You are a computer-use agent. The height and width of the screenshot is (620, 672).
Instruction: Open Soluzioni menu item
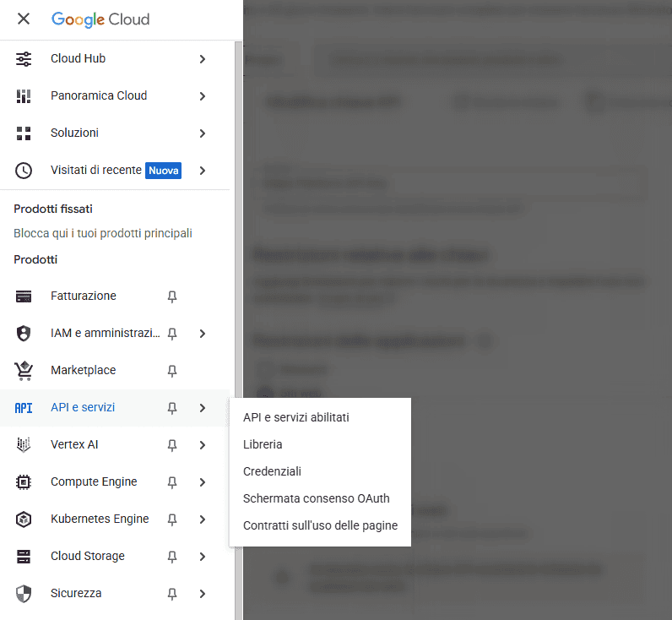click(x=115, y=133)
